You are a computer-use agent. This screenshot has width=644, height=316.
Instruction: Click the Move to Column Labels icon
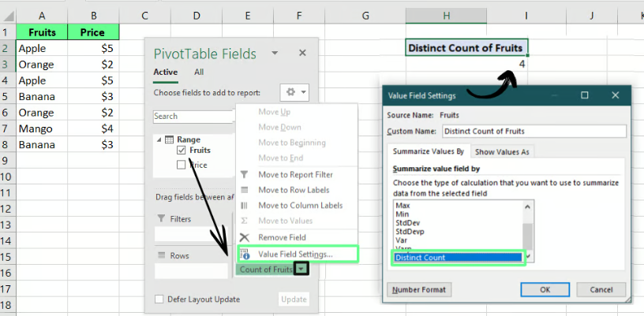[244, 206]
